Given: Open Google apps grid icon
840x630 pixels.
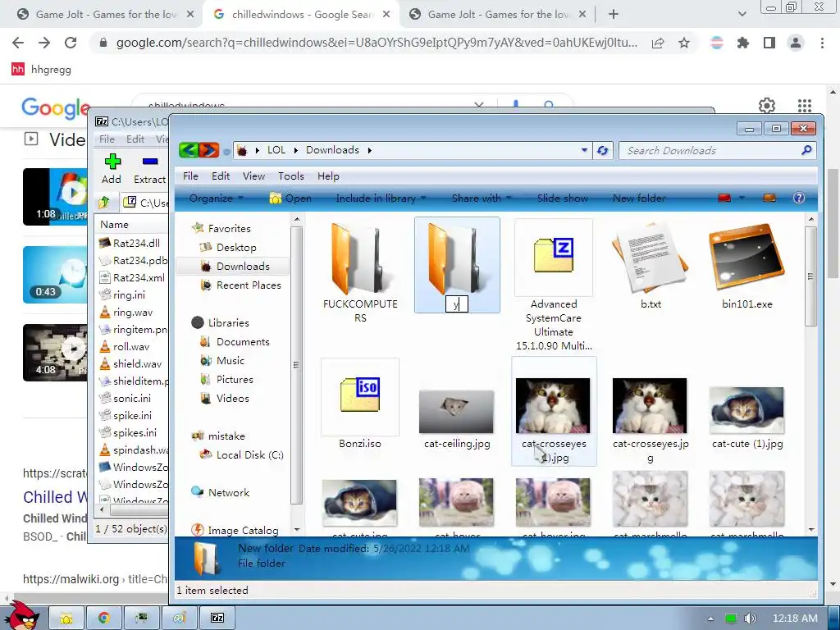Looking at the screenshot, I should click(x=804, y=106).
